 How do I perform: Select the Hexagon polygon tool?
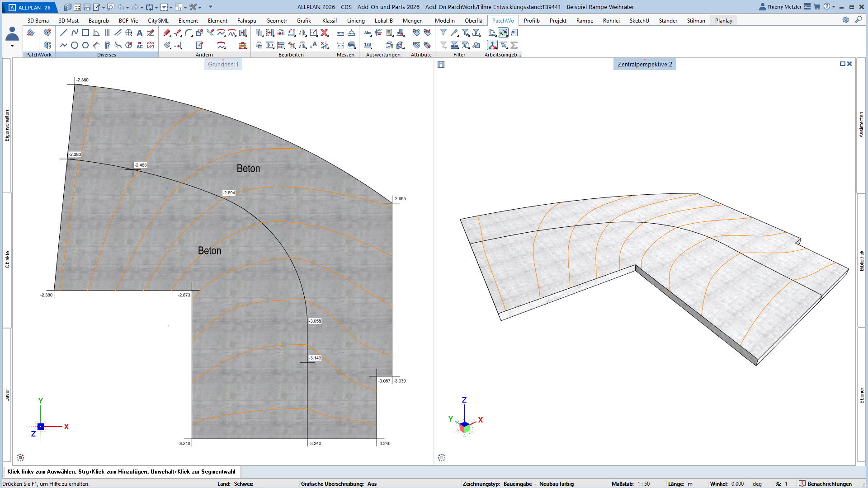click(85, 45)
